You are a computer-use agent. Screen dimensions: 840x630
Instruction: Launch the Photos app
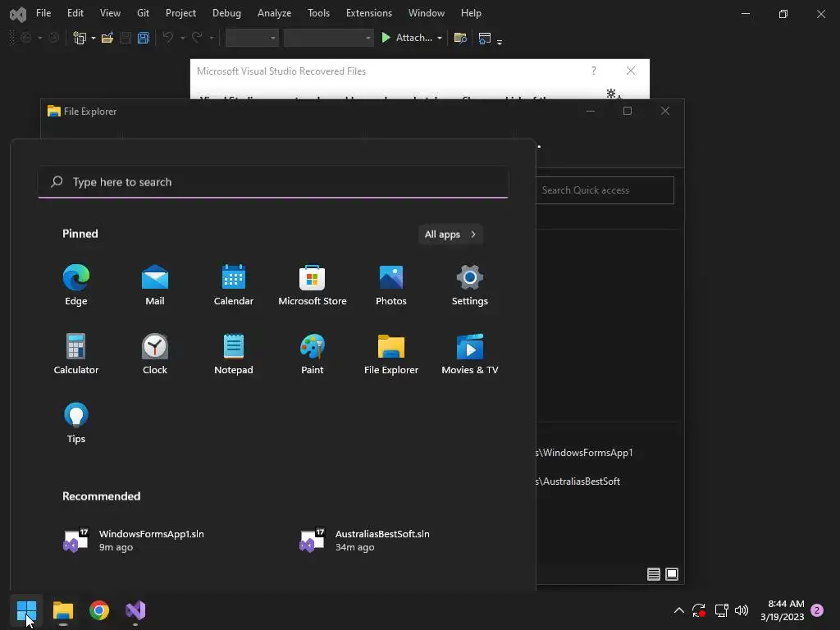pyautogui.click(x=391, y=285)
